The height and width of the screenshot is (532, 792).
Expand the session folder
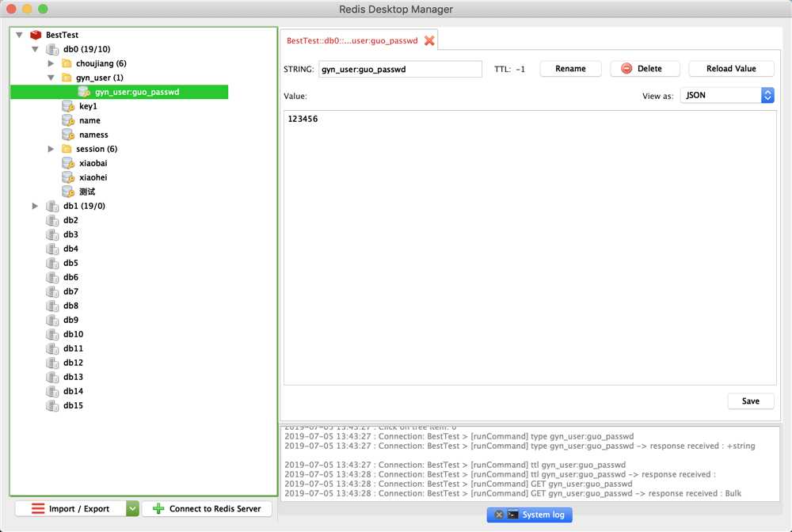click(x=51, y=149)
